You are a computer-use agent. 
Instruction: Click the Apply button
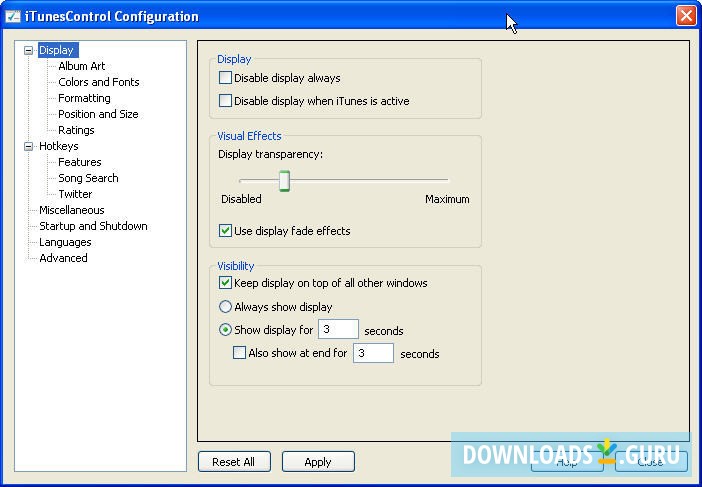(318, 462)
